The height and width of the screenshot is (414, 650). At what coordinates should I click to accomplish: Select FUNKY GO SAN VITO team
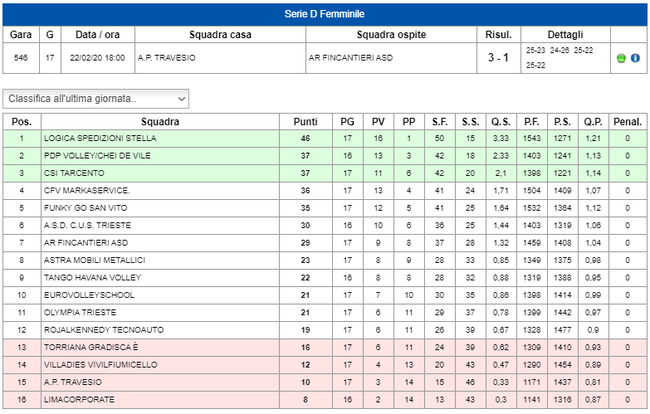point(86,208)
